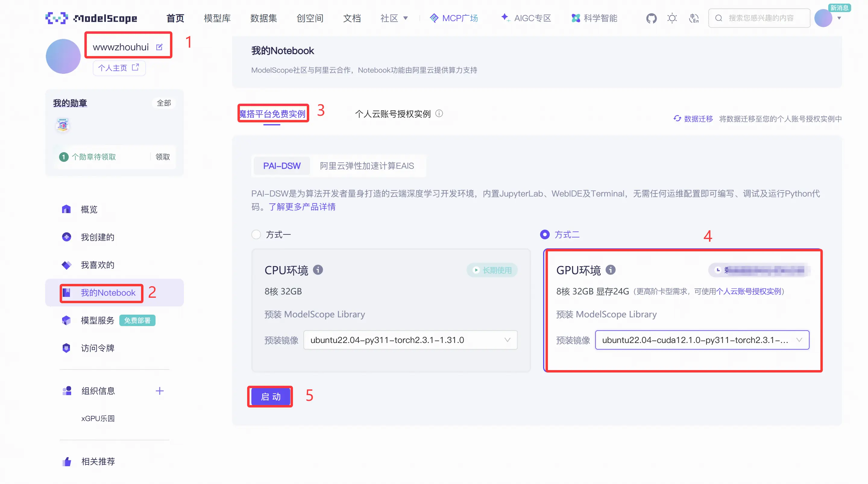This screenshot has height=484, width=868.
Task: Select the 方式一 radio button
Action: click(256, 234)
